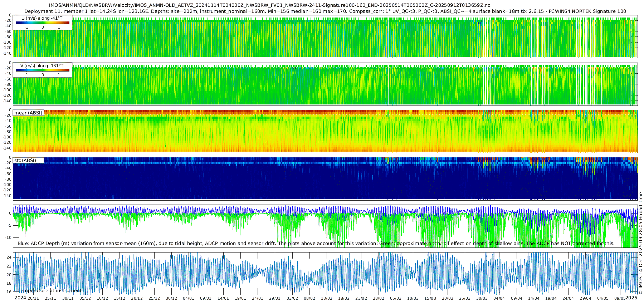This screenshot has width=644, height=304.
Task: Click the 09/05 date tick label
Action: [620, 298]
